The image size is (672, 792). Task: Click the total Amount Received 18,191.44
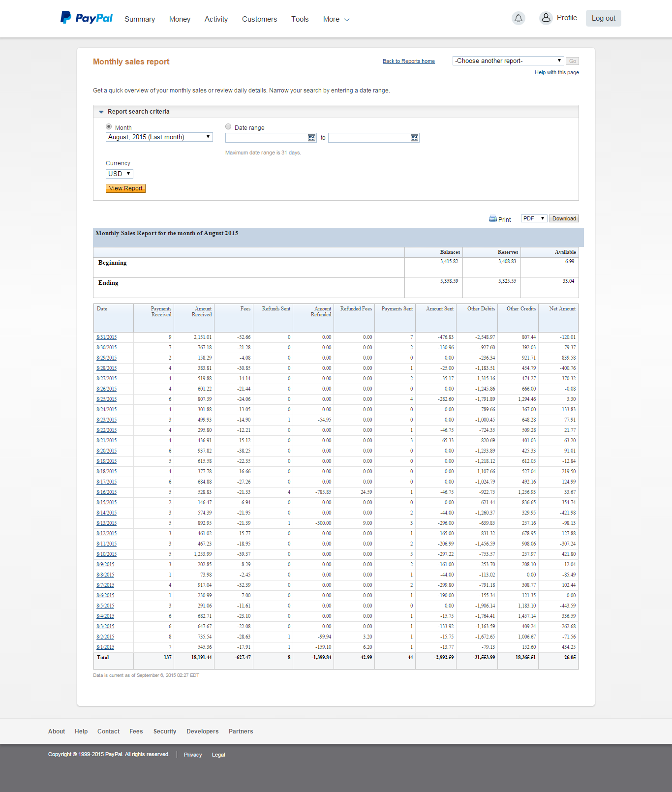tap(201, 658)
